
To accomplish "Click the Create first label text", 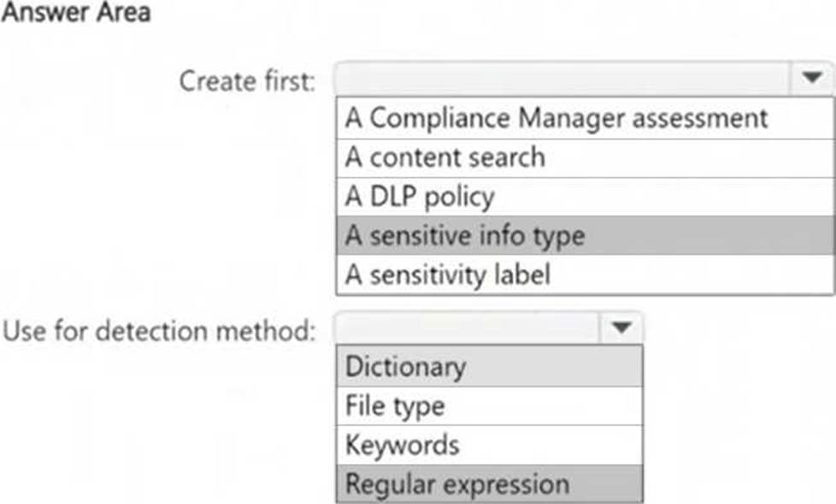I will [x=247, y=81].
